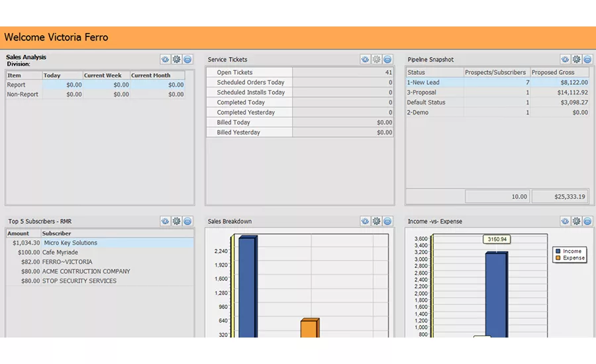Viewport: 596px width, 364px height.
Task: Click the Service Tickets gear icon
Action: click(376, 60)
